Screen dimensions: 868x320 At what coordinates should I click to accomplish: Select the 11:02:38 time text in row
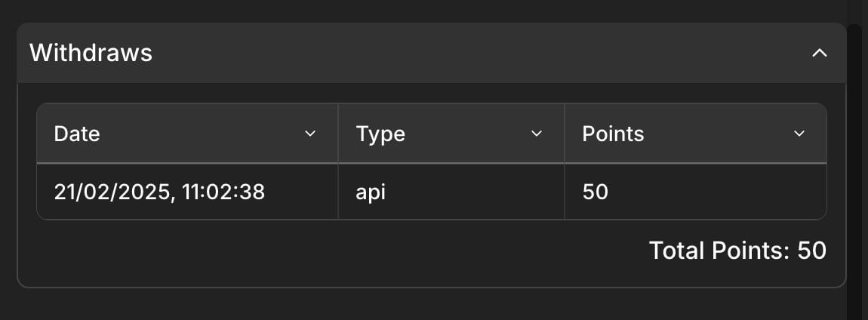[x=219, y=192]
